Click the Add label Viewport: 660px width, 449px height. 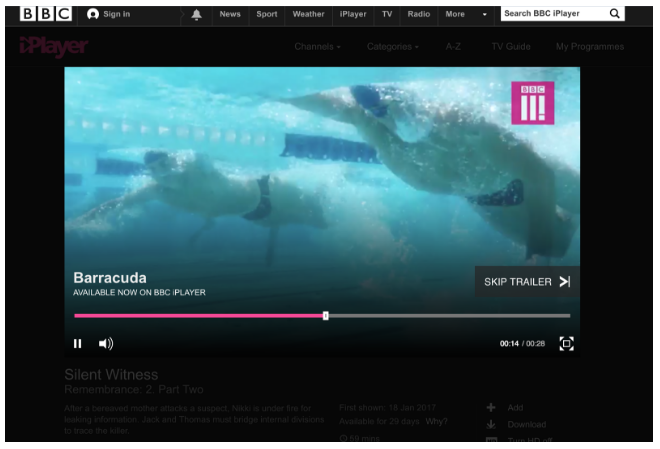point(515,407)
